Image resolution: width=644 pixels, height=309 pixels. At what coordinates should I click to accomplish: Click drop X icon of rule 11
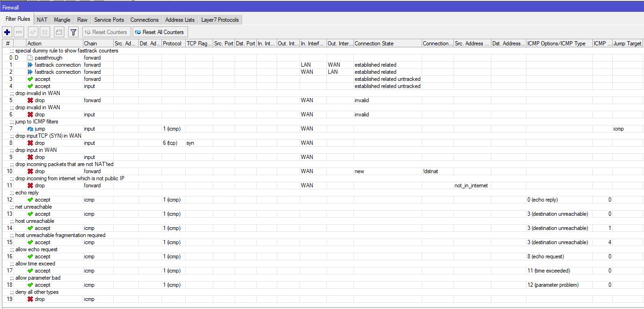click(30, 185)
